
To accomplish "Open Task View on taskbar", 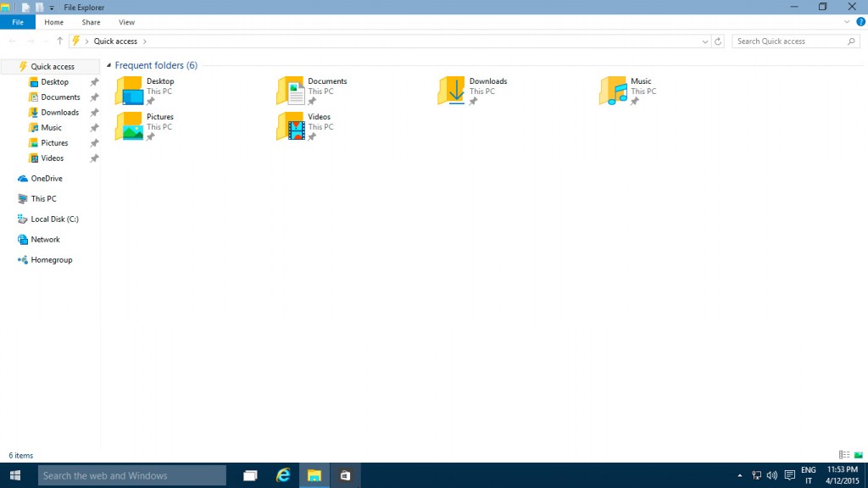I will point(250,476).
